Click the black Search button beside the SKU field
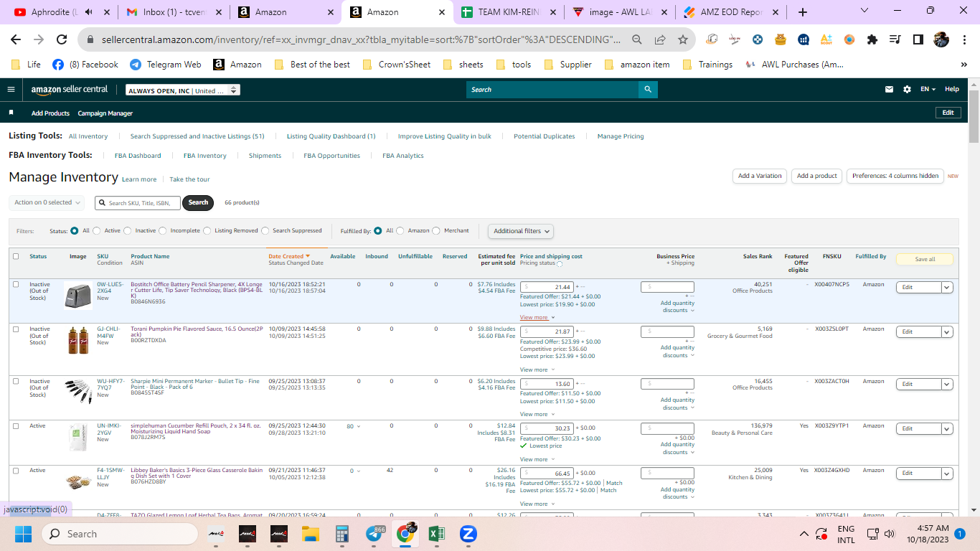The image size is (980, 551). (199, 203)
